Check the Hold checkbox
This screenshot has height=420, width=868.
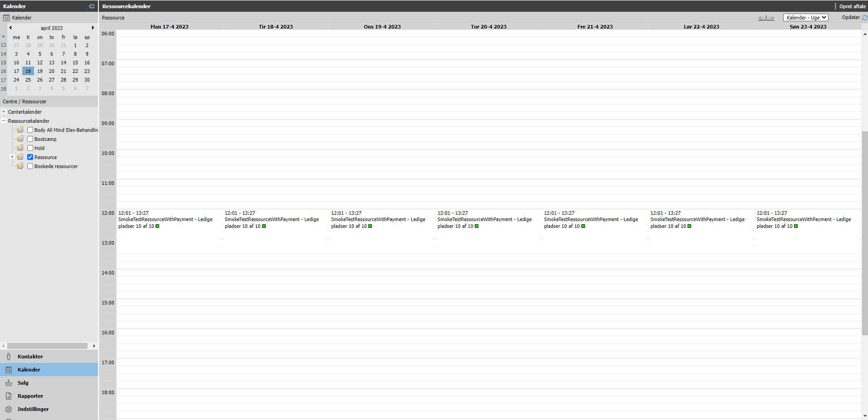pyautogui.click(x=30, y=148)
